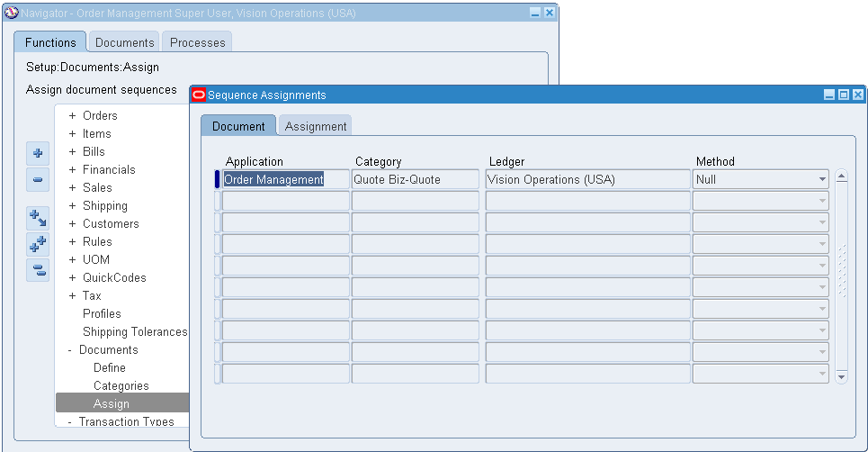Click Navigator window title icon
The height and width of the screenshot is (452, 868).
(11, 13)
